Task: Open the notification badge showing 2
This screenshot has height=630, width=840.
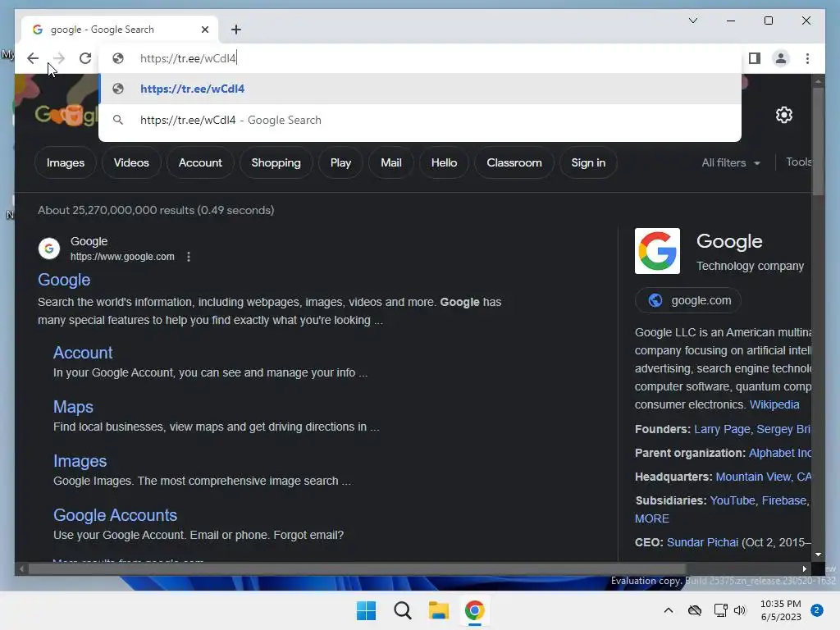Action: (817, 610)
